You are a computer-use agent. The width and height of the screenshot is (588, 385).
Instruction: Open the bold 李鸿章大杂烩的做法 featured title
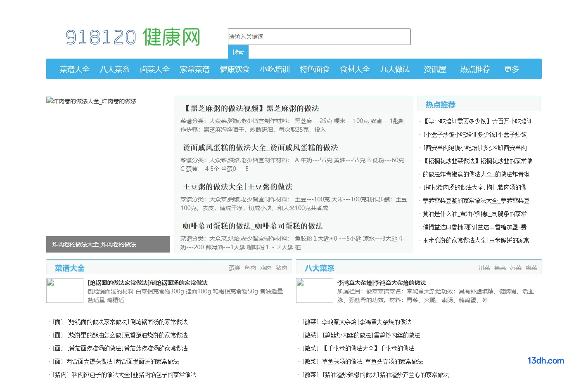click(382, 283)
